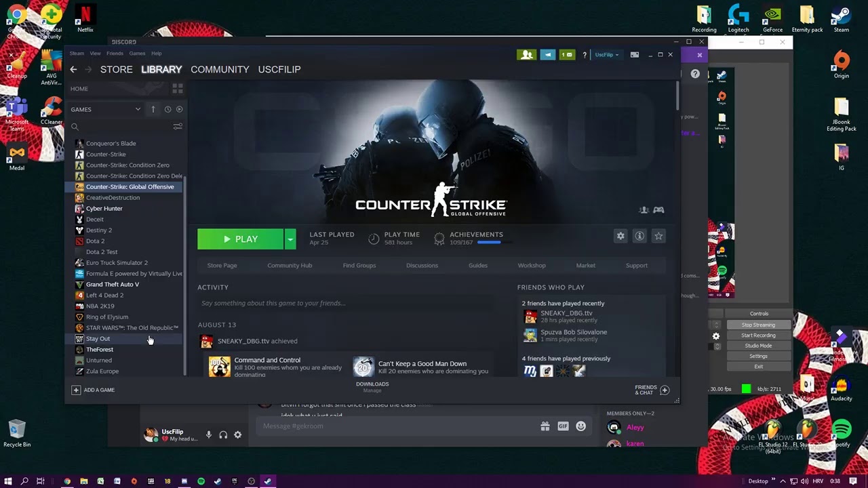Screen dimensions: 868x488
Task: Open the green inbox notification envelope
Action: point(568,55)
